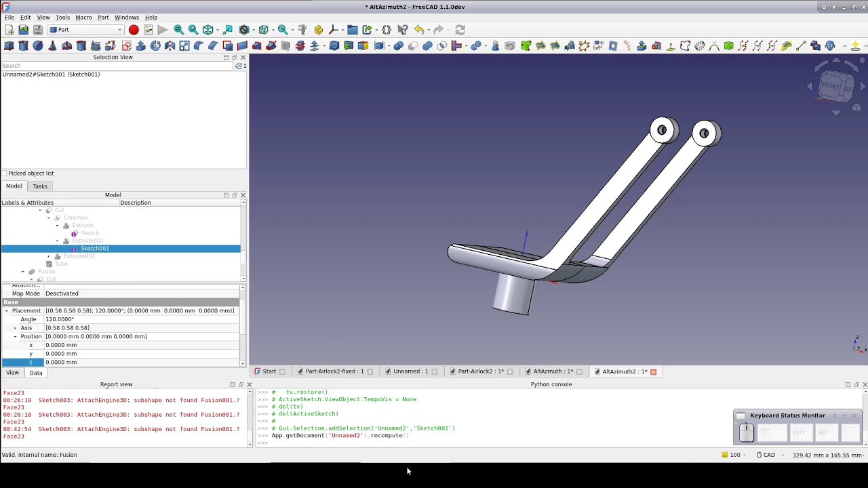The image size is (868, 488).
Task: Click the Extrude tool icon
Action: (141, 46)
